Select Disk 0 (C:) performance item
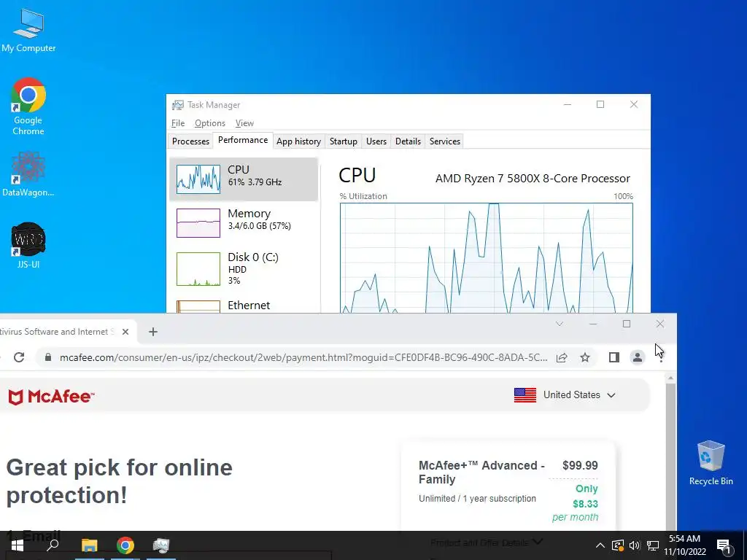Viewport: 747px width, 560px height. point(244,268)
